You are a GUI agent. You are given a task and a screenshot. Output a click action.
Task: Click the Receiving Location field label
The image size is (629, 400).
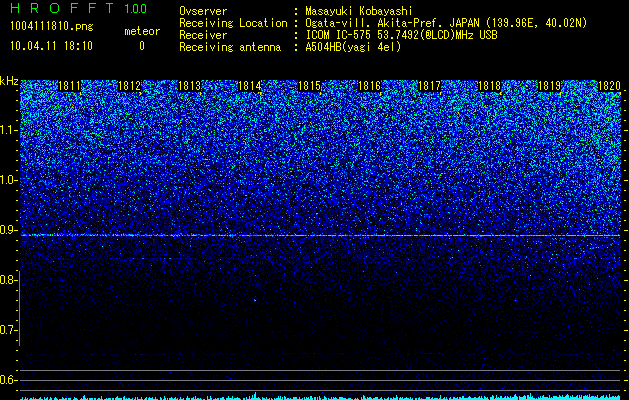233,23
